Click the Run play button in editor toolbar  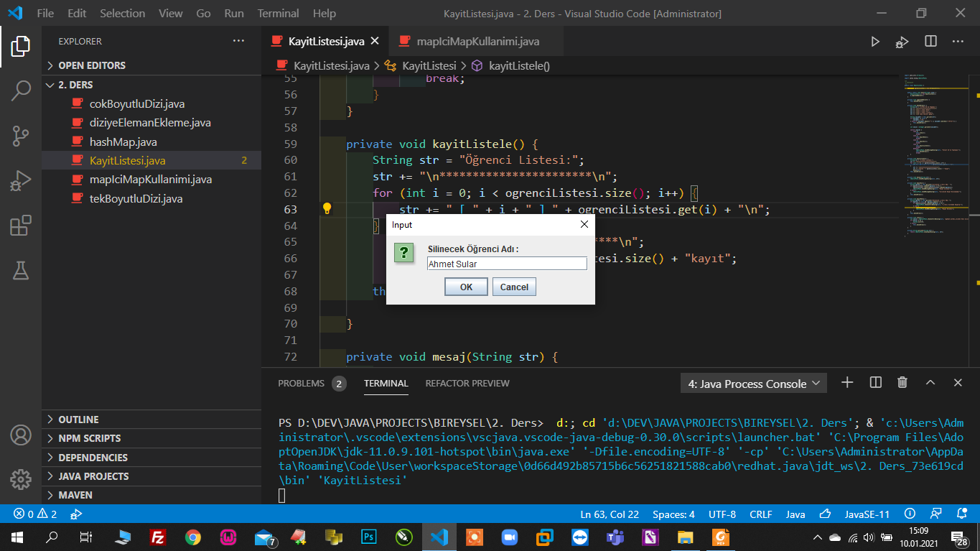click(875, 42)
